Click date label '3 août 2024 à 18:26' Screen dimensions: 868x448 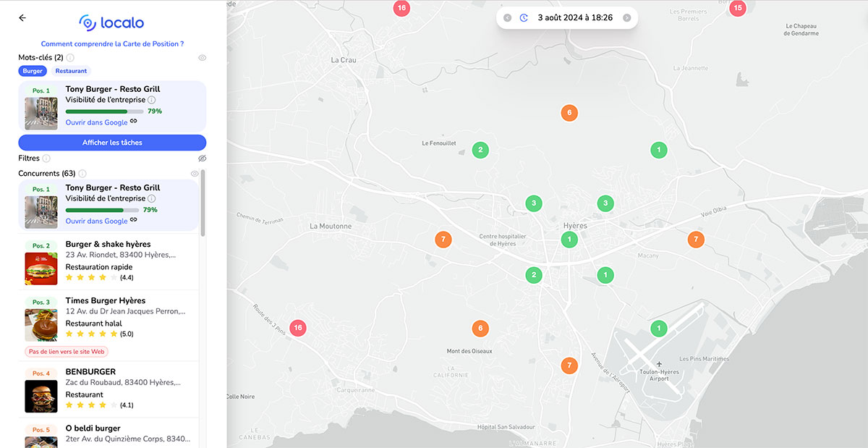[x=575, y=18]
